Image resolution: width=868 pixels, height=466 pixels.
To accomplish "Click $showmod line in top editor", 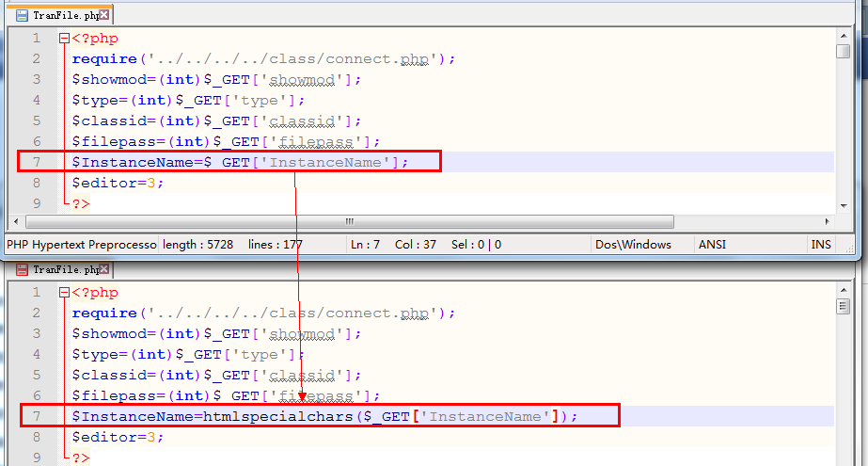I will click(216, 80).
